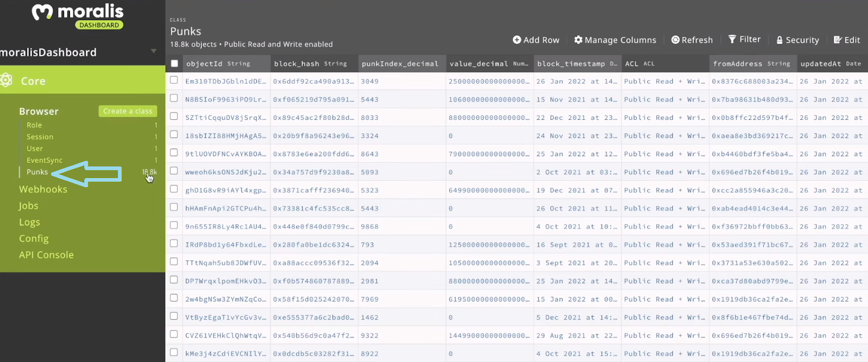Open the Webhooks section

[43, 189]
